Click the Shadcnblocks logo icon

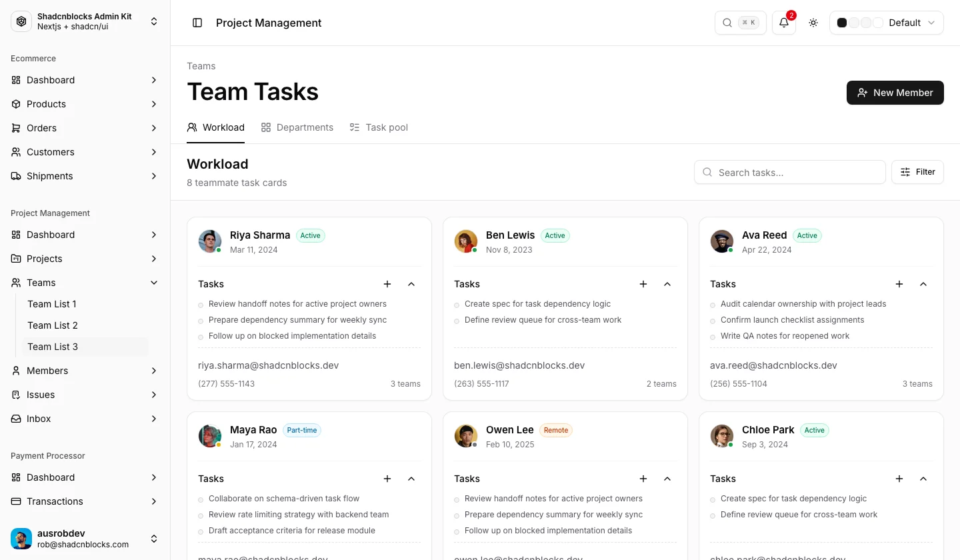click(21, 21)
